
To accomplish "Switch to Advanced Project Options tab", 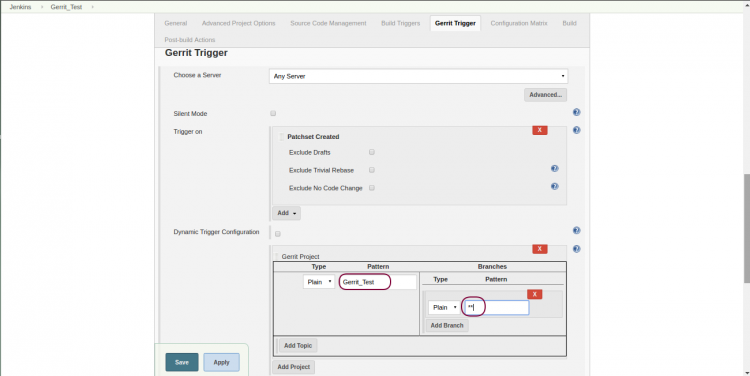I will pos(239,23).
